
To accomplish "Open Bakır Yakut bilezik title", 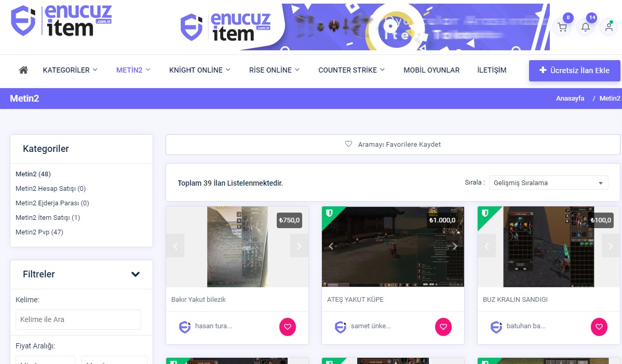I will pyautogui.click(x=198, y=299).
